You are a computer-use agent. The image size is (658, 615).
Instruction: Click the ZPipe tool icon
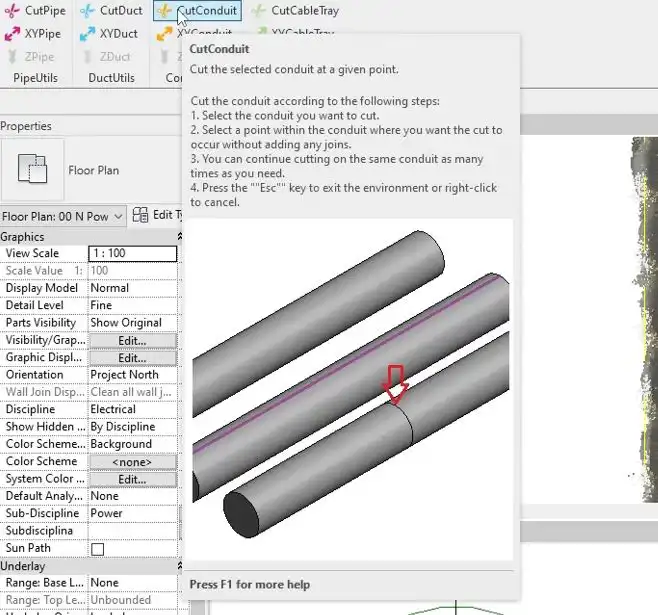tap(13, 57)
